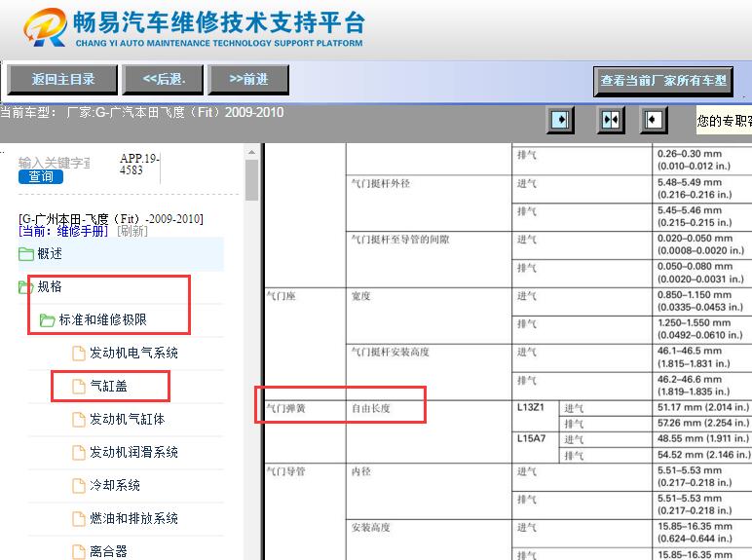Click the 57.26 mm value cell

(703, 424)
